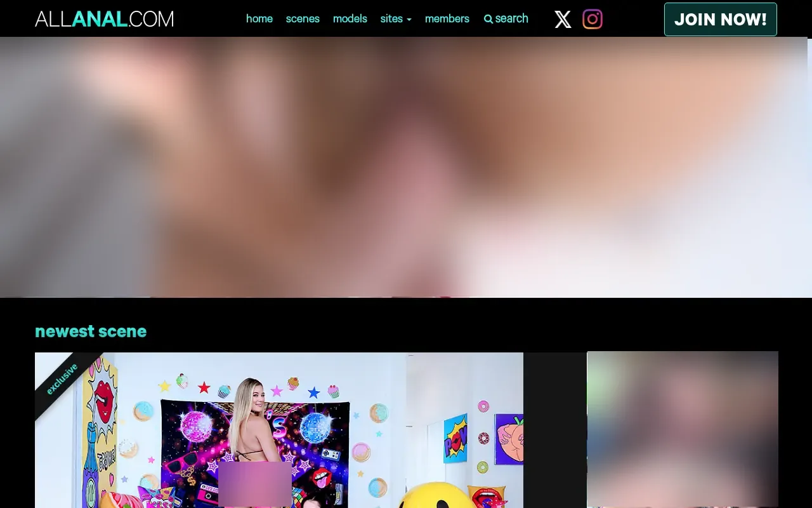Go to the home page link

(x=259, y=19)
